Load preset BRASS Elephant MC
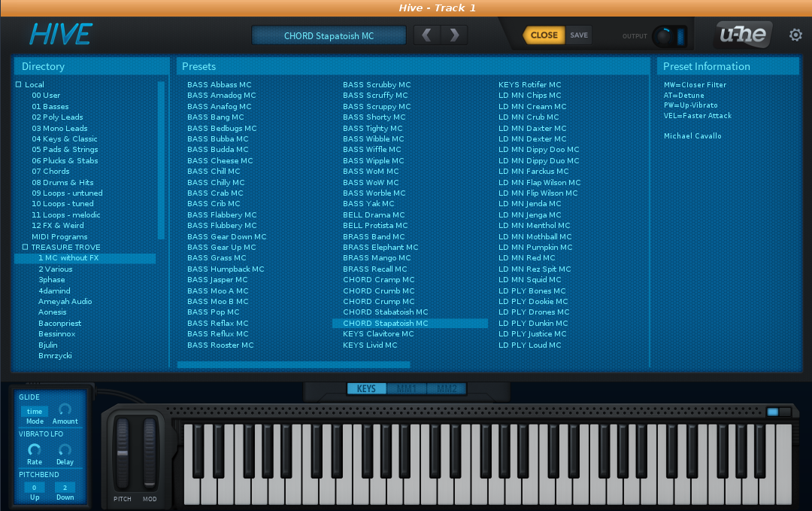The width and height of the screenshot is (812, 511). (380, 247)
